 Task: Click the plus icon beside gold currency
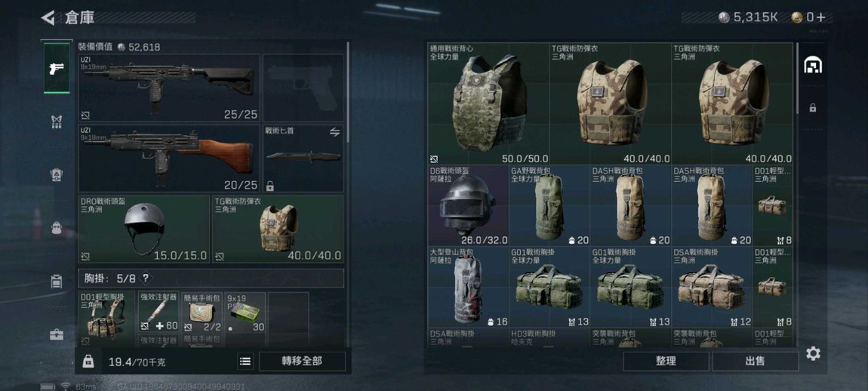(x=820, y=17)
